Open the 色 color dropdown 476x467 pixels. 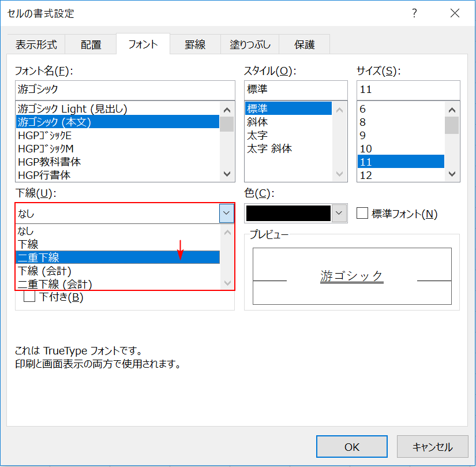[x=339, y=213]
